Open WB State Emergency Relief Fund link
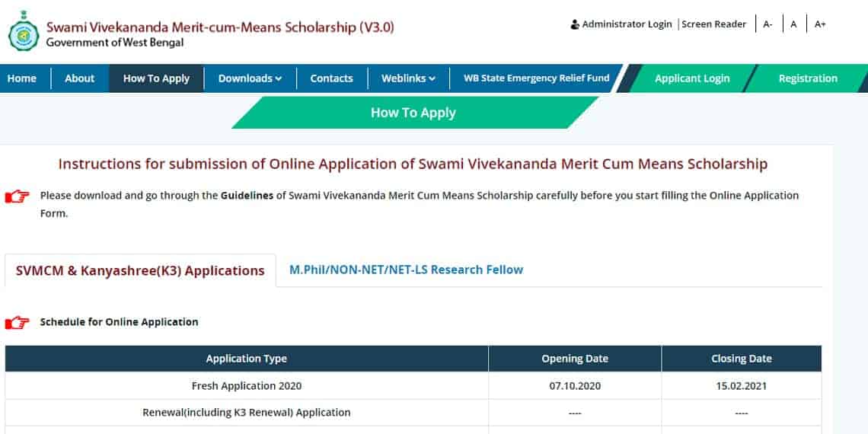Viewport: 868px width, 434px height. point(537,78)
